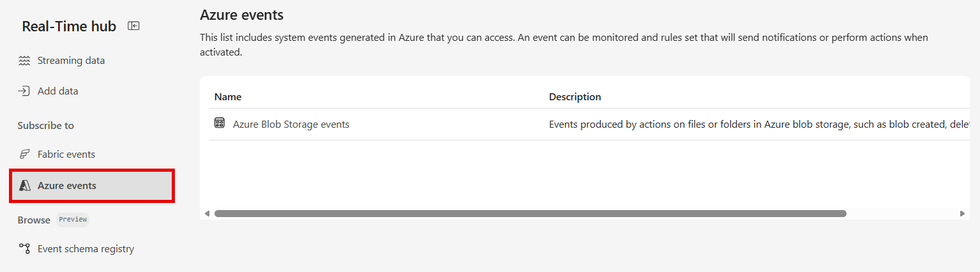Select the Azure events label in sidebar
The height and width of the screenshot is (272, 980).
tap(67, 186)
